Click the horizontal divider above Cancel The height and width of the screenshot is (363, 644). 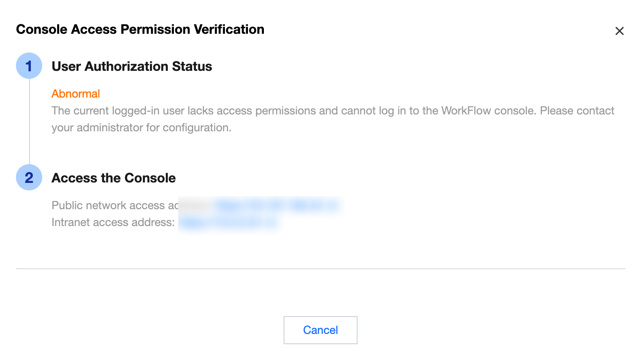320,269
